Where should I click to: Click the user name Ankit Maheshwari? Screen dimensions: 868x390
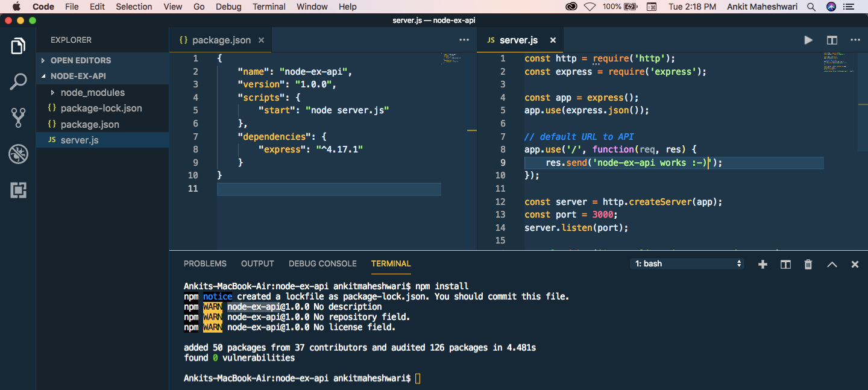tap(762, 7)
